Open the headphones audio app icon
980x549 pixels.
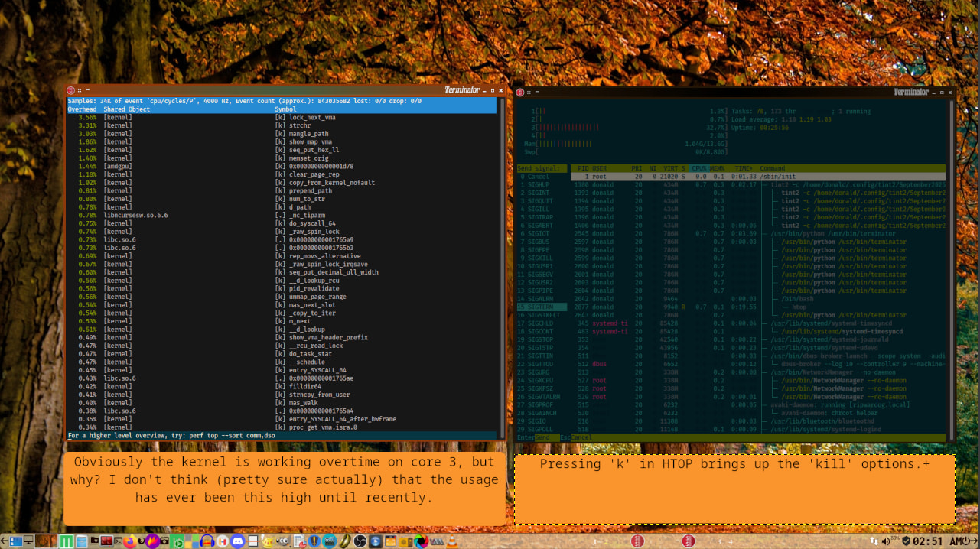click(207, 541)
